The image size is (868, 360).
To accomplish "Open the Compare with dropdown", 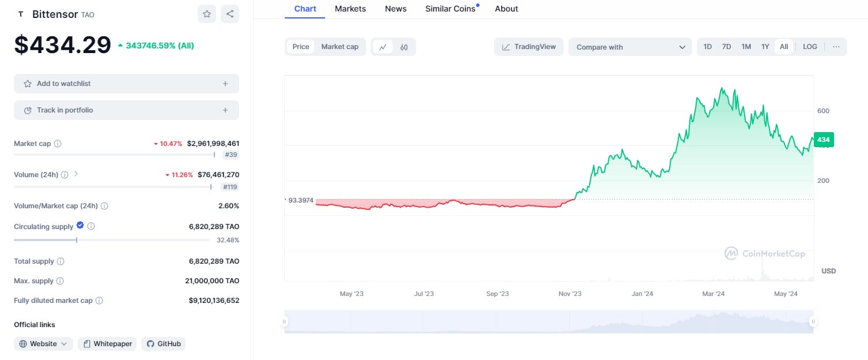I will click(x=630, y=47).
